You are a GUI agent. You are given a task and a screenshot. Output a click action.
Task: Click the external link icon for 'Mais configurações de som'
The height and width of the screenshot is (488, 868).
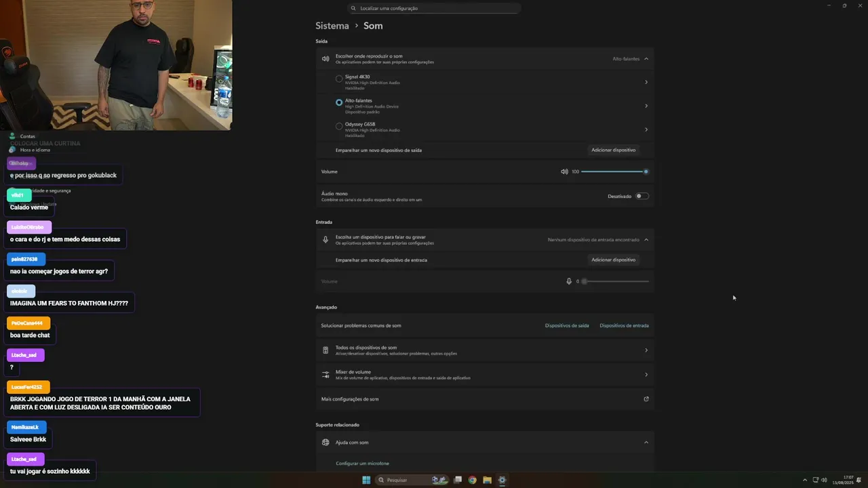(x=646, y=399)
